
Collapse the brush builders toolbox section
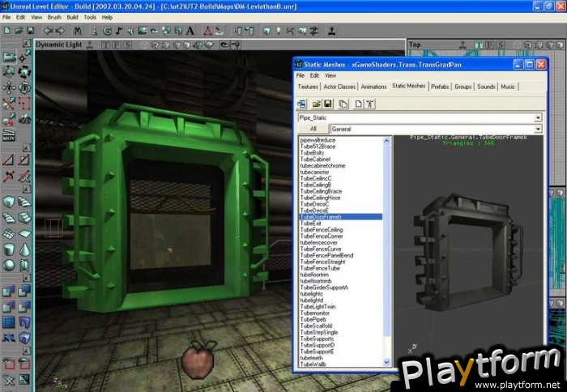tap(27, 189)
